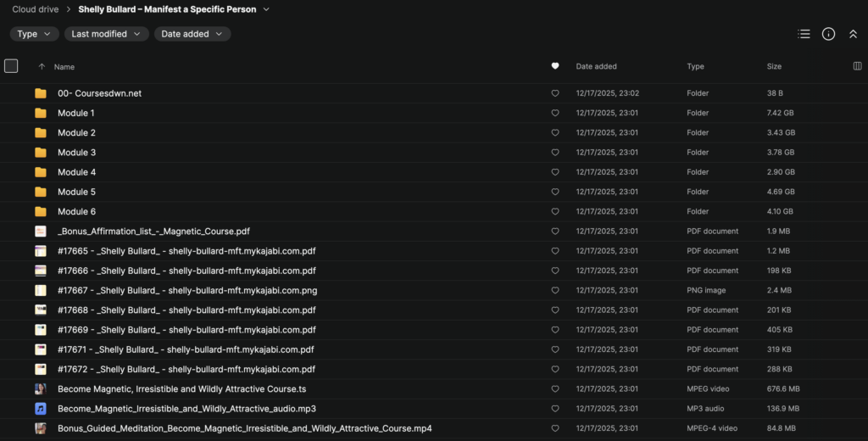Expand folder name breadcrumb chevron
The width and height of the screenshot is (868, 441).
tap(266, 9)
